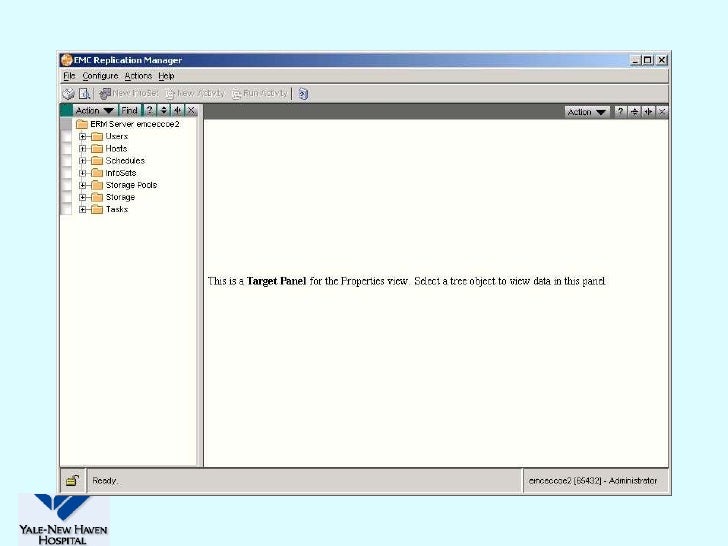
Task: Select the Schedules tree item
Action: tap(125, 161)
